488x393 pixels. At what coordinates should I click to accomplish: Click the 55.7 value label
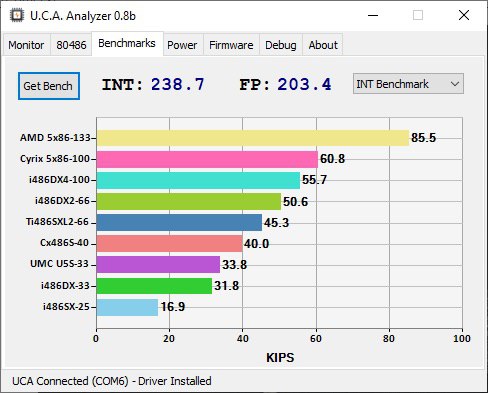point(314,180)
